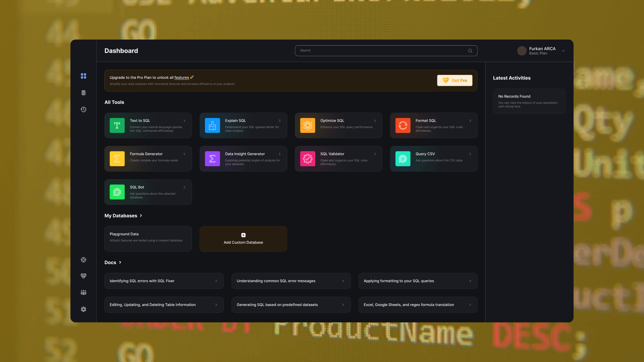644x362 pixels.
Task: Open Playground Data database card
Action: [x=148, y=239]
